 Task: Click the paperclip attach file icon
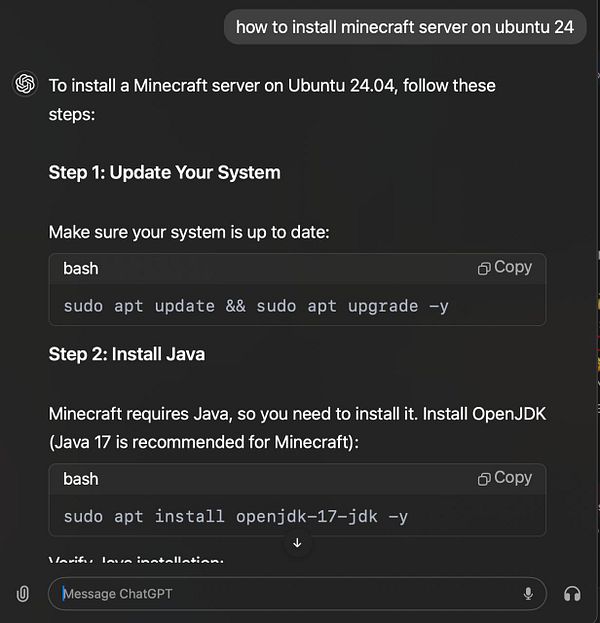[x=23, y=594]
